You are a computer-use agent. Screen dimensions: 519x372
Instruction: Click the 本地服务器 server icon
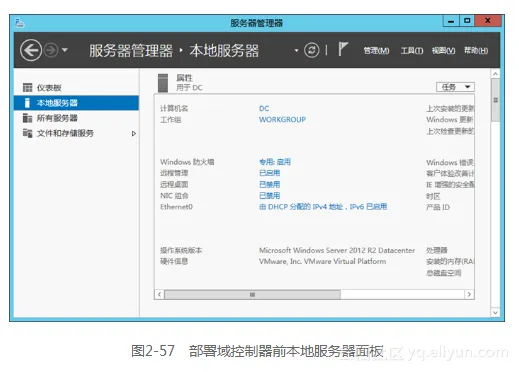pyautogui.click(x=27, y=103)
